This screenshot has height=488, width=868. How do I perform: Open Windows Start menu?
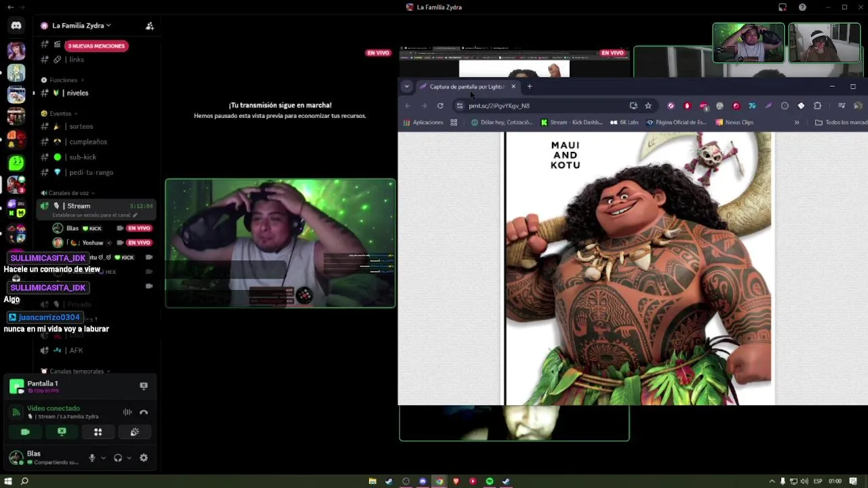click(9, 481)
